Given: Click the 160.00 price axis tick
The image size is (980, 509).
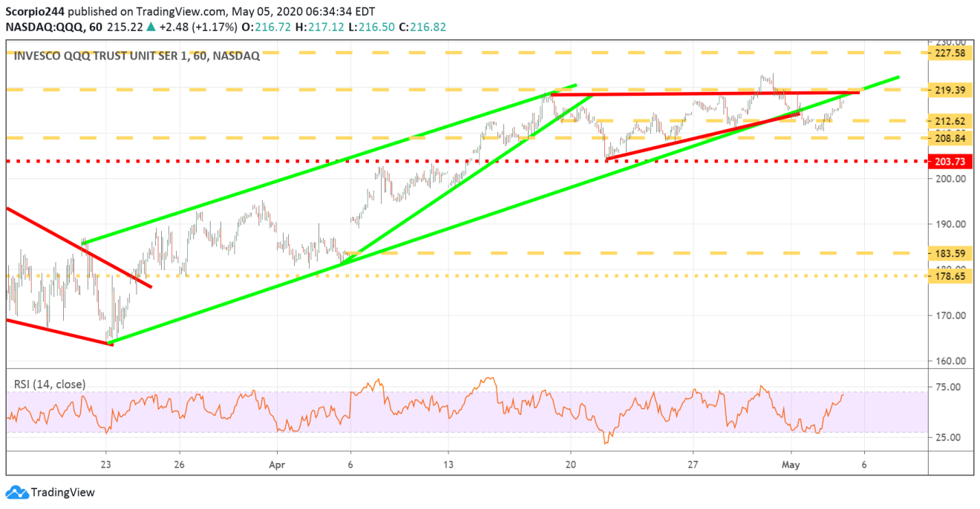Looking at the screenshot, I should point(951,361).
